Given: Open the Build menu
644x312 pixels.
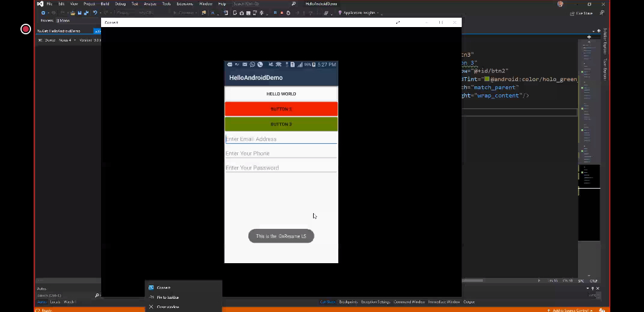Looking at the screenshot, I should [x=105, y=4].
